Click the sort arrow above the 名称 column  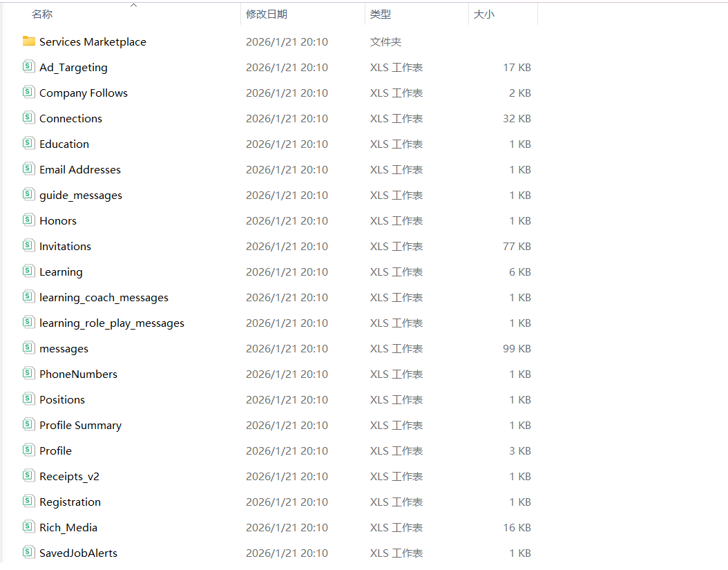(x=134, y=6)
